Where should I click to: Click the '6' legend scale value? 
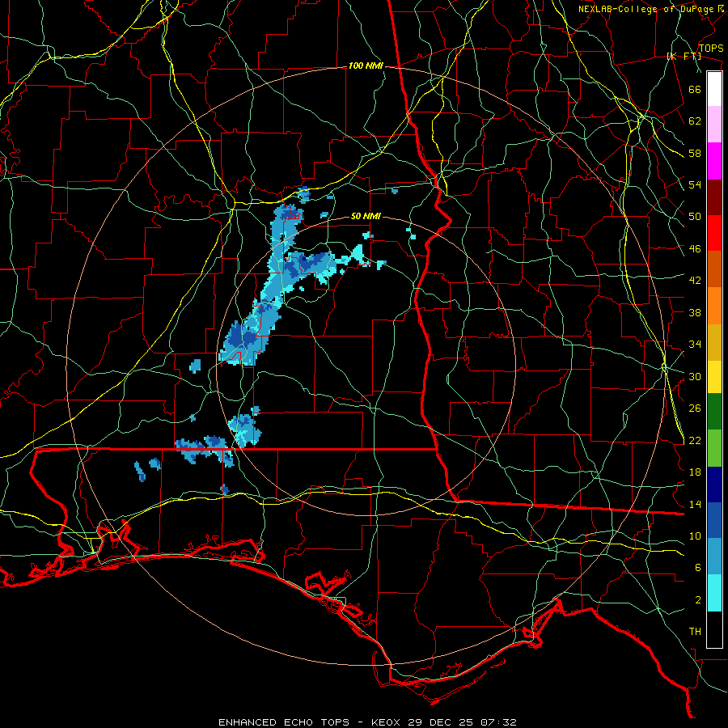click(698, 568)
